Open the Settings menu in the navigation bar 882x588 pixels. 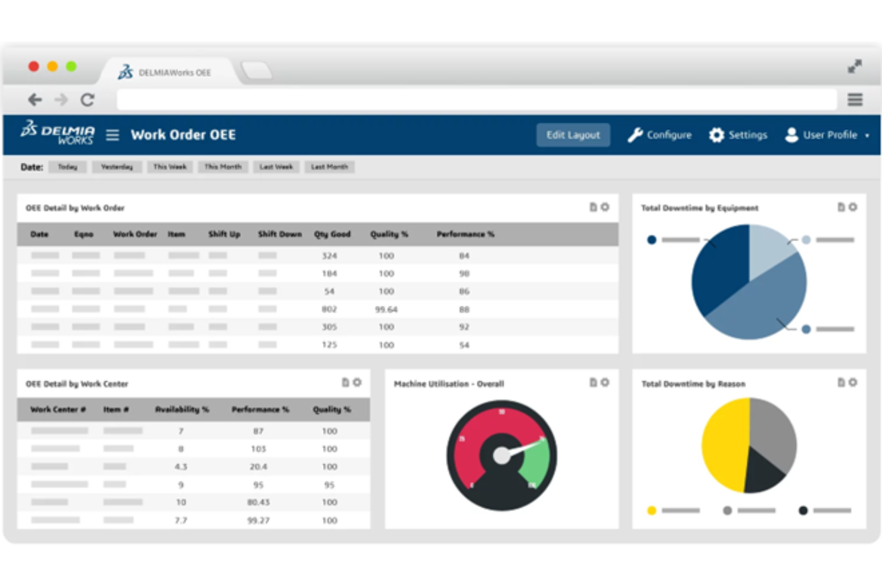(x=738, y=135)
